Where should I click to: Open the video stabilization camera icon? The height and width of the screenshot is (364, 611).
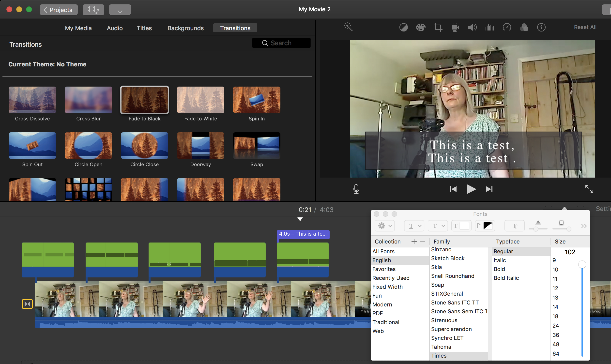455,27
